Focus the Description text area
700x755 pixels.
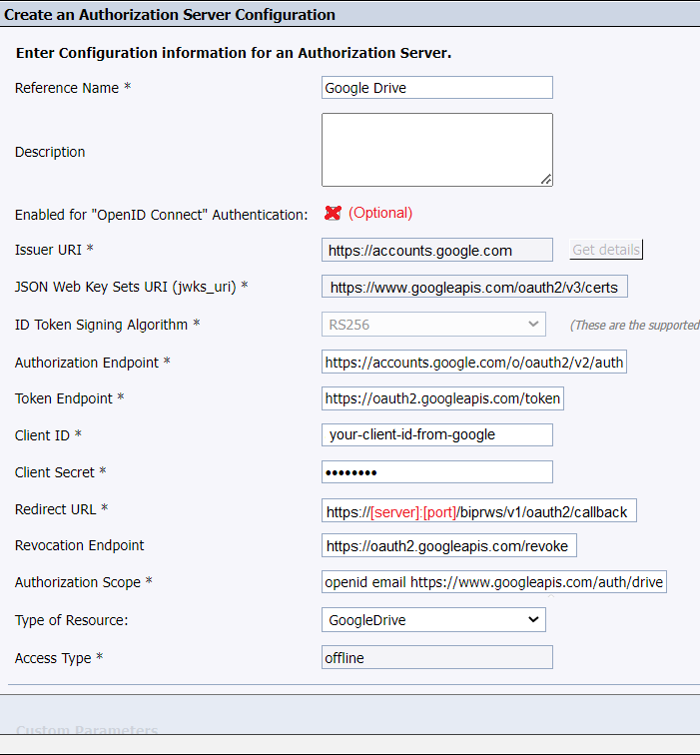point(436,150)
